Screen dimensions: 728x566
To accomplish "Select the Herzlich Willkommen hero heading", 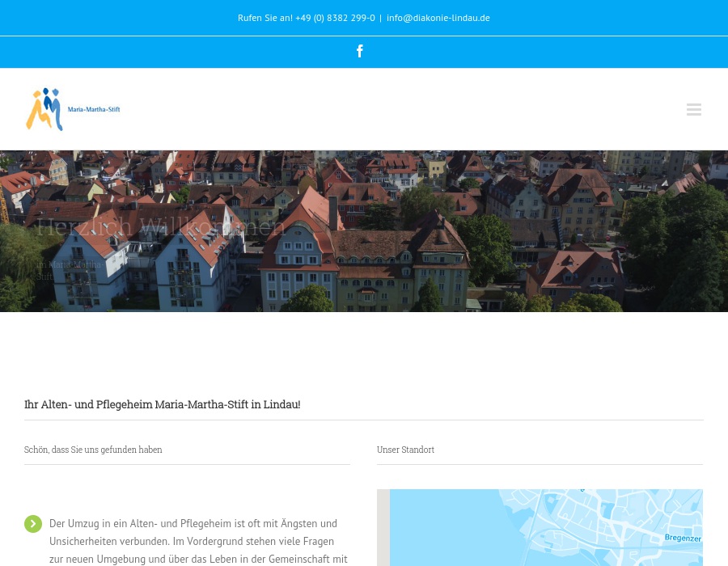I will [x=160, y=227].
